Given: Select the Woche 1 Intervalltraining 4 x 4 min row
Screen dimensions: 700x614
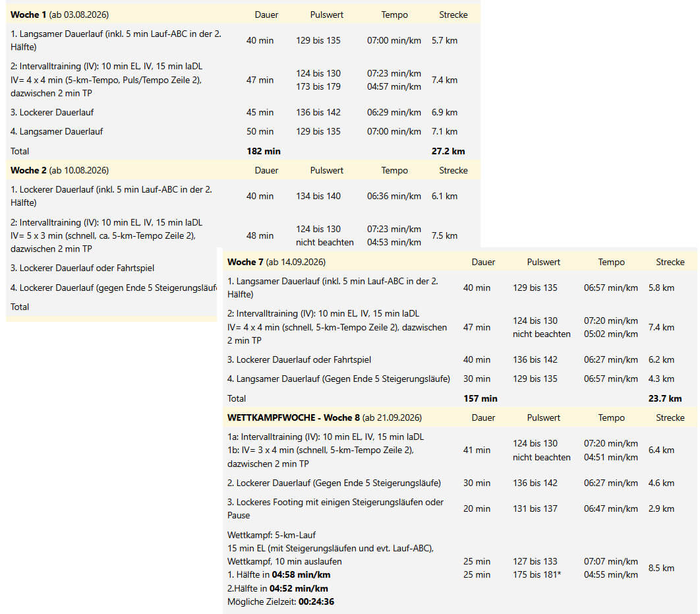Looking at the screenshot, I should click(x=243, y=80).
